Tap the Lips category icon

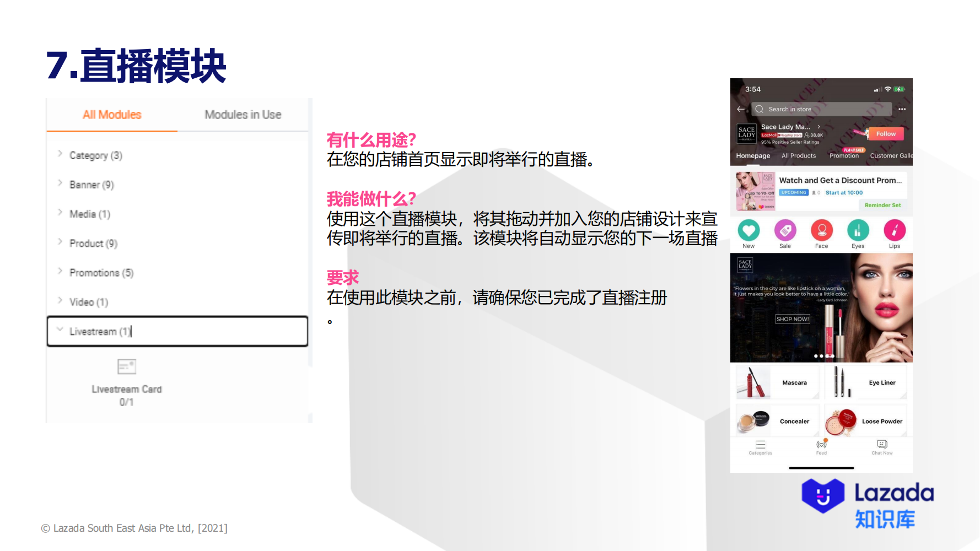point(895,230)
